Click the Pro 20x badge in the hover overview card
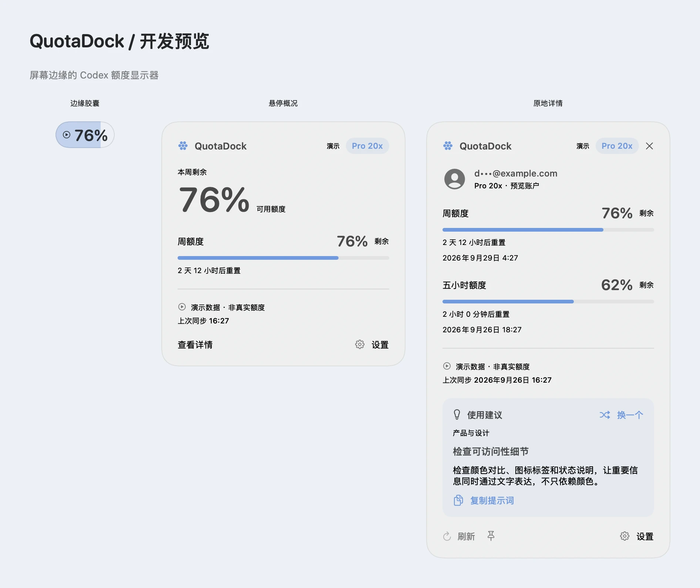 coord(367,146)
